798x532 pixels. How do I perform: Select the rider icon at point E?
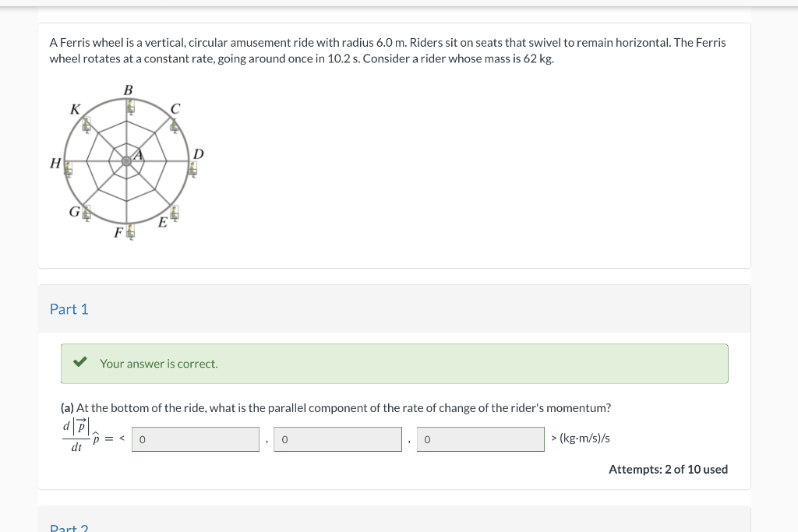click(175, 213)
